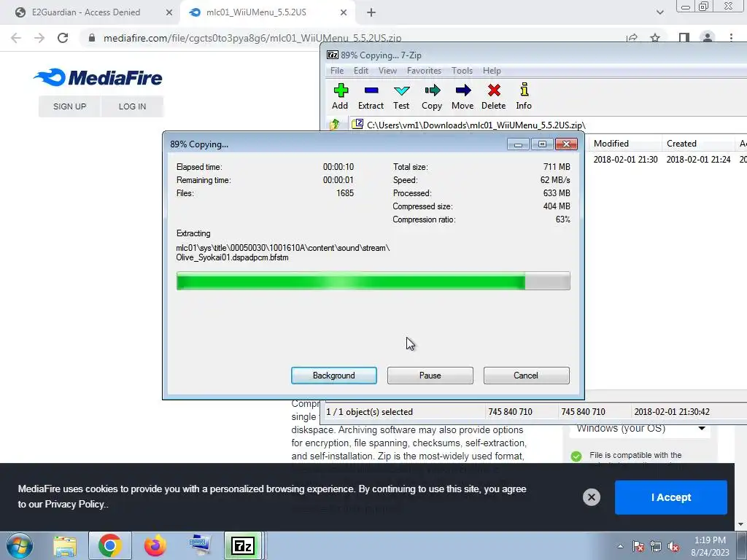Viewport: 747px width, 560px height.
Task: Open File Explorer from the taskbar
Action: (65, 545)
